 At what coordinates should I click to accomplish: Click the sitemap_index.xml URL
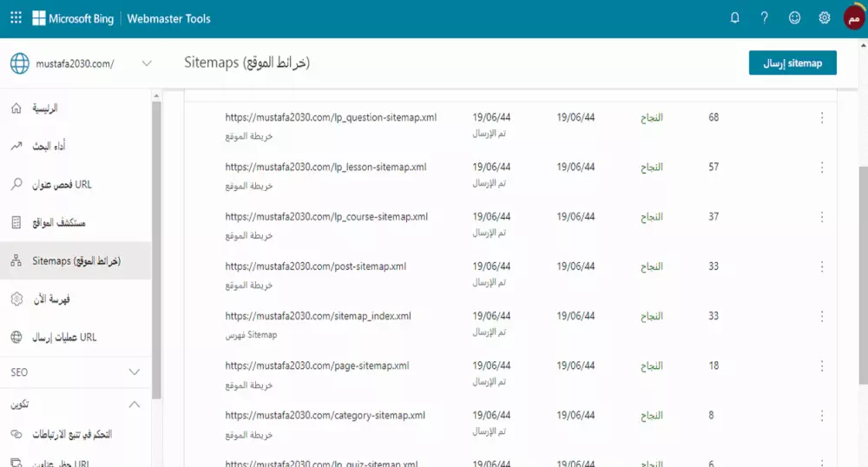(318, 316)
